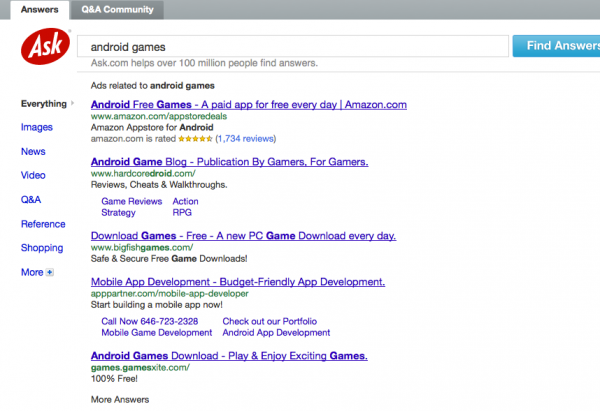Open the Q&A sidebar filter
This screenshot has width=600, height=411.
[x=31, y=200]
